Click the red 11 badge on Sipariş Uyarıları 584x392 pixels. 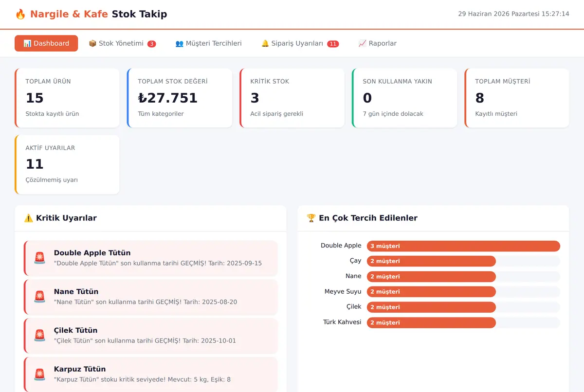(x=333, y=44)
